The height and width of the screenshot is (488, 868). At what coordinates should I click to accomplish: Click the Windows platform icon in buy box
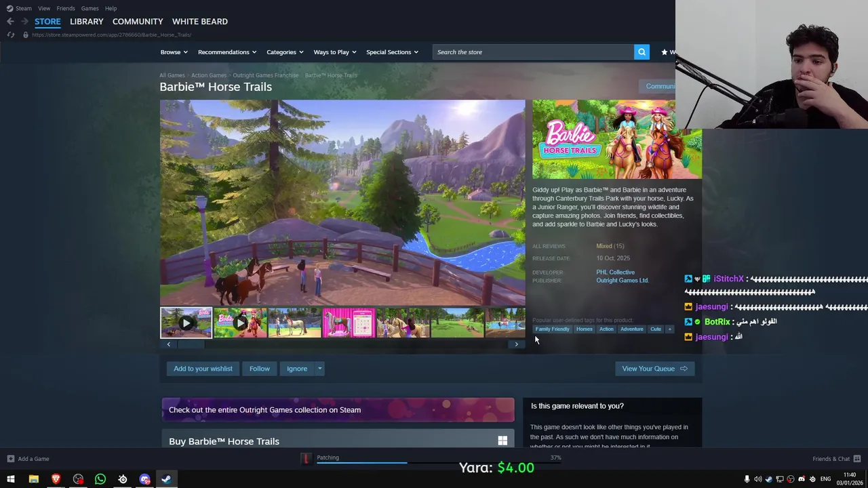[502, 441]
